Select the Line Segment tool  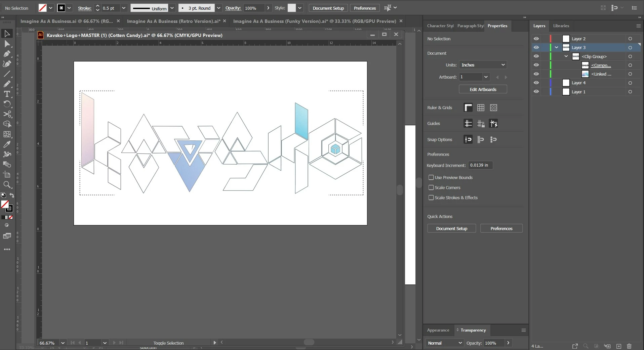[7, 74]
